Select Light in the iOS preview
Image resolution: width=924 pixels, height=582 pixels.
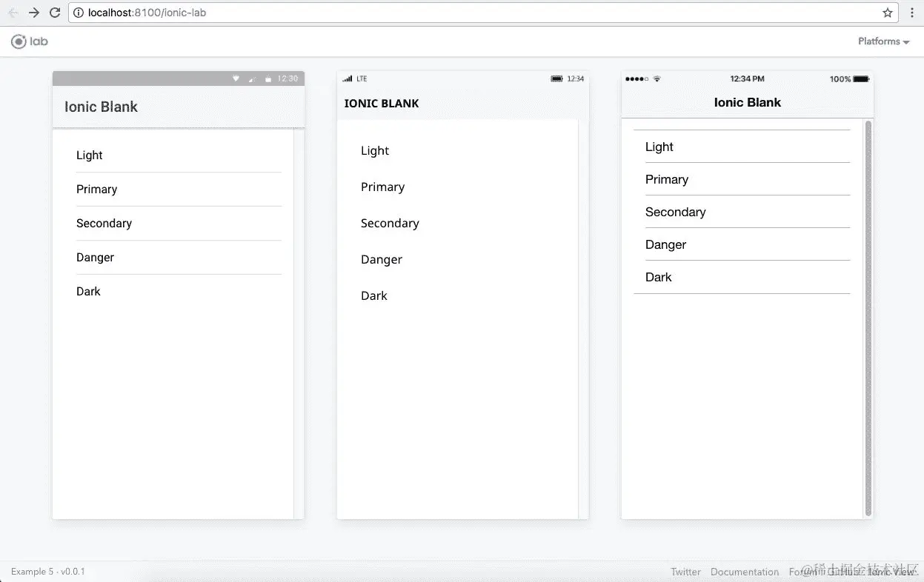pyautogui.click(x=742, y=147)
